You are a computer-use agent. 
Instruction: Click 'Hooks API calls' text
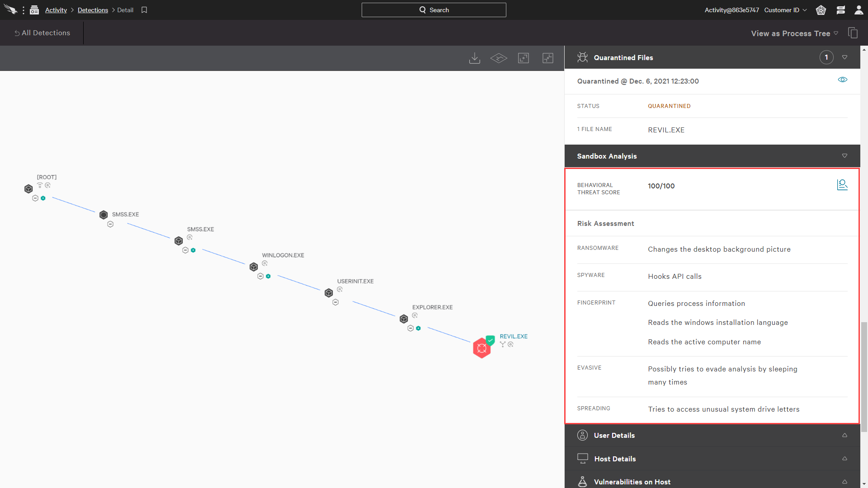click(x=675, y=277)
